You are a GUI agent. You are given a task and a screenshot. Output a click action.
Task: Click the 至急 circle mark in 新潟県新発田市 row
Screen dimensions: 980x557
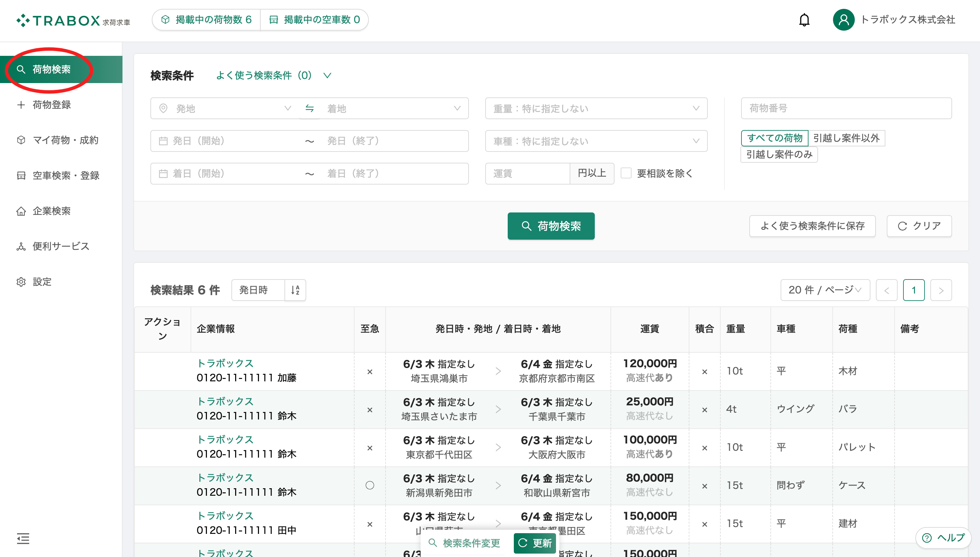(x=370, y=486)
